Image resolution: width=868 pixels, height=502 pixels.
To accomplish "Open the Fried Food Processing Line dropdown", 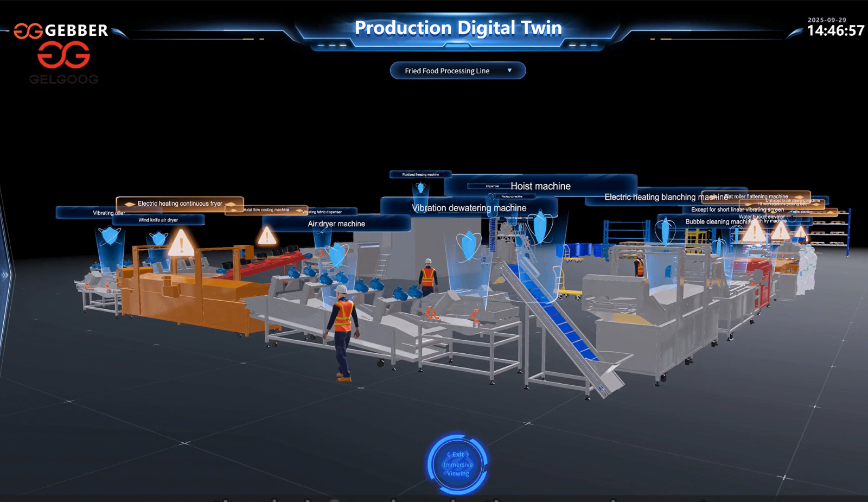I will tap(447, 71).
